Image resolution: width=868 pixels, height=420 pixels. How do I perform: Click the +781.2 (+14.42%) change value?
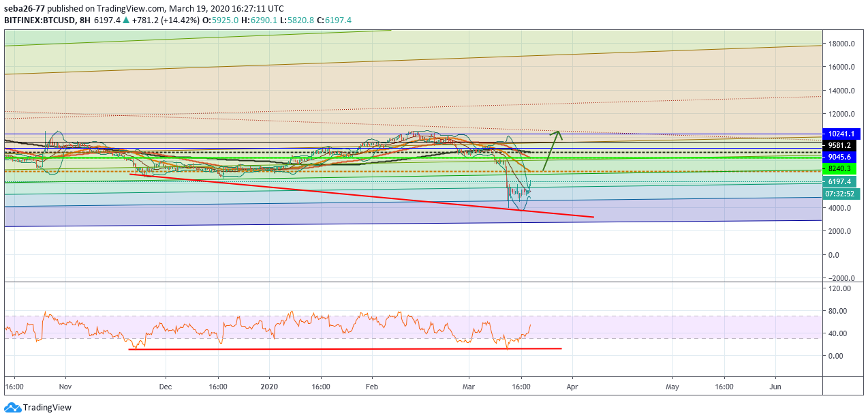(x=166, y=20)
